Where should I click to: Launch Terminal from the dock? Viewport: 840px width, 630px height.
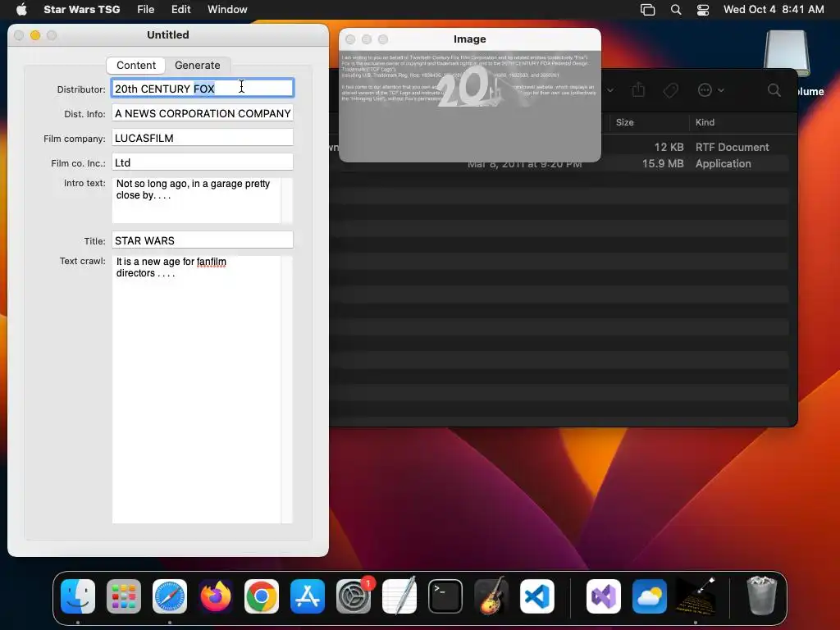[x=445, y=596]
